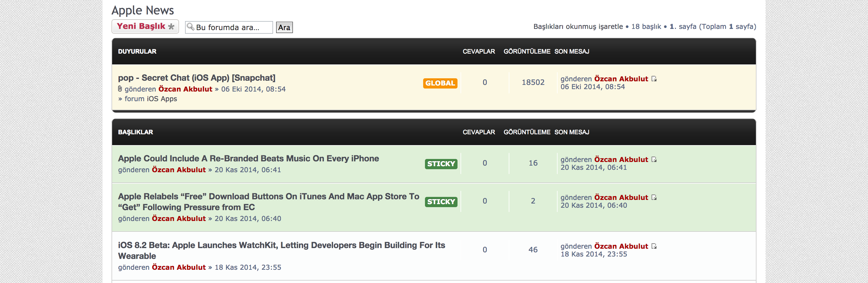Click the STICKY badge on Relabels Free topic

pos(441,202)
